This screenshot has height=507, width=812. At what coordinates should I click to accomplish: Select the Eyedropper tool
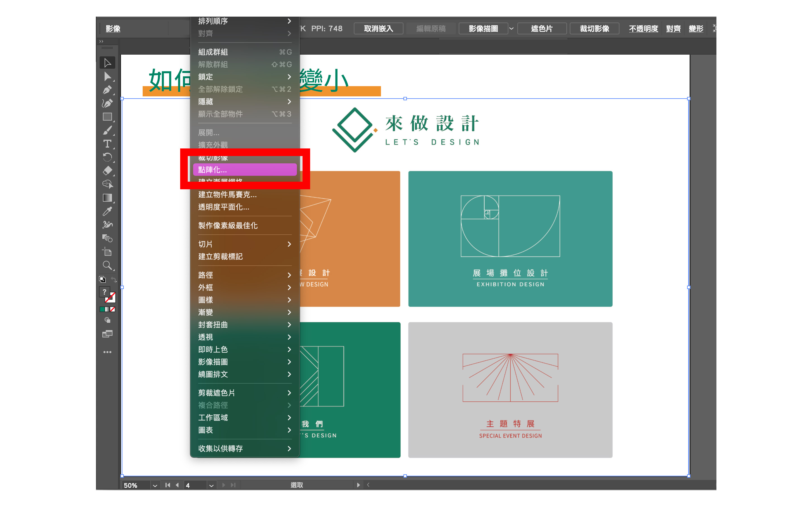pyautogui.click(x=107, y=211)
